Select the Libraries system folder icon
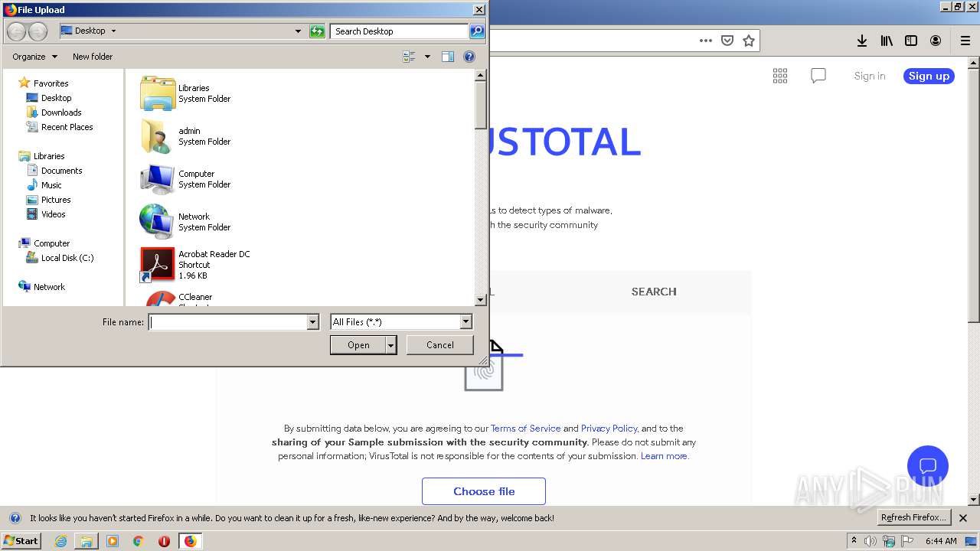This screenshot has width=980, height=551. [158, 93]
